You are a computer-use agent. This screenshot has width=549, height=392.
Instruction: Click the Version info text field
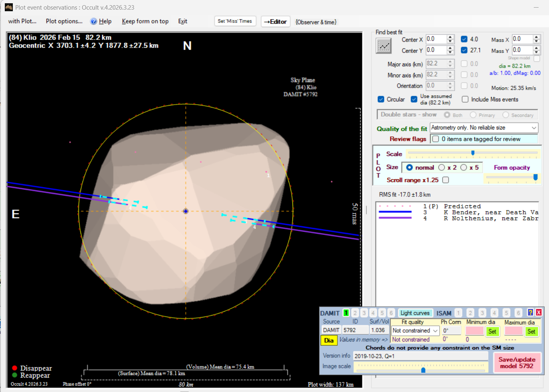click(x=420, y=356)
